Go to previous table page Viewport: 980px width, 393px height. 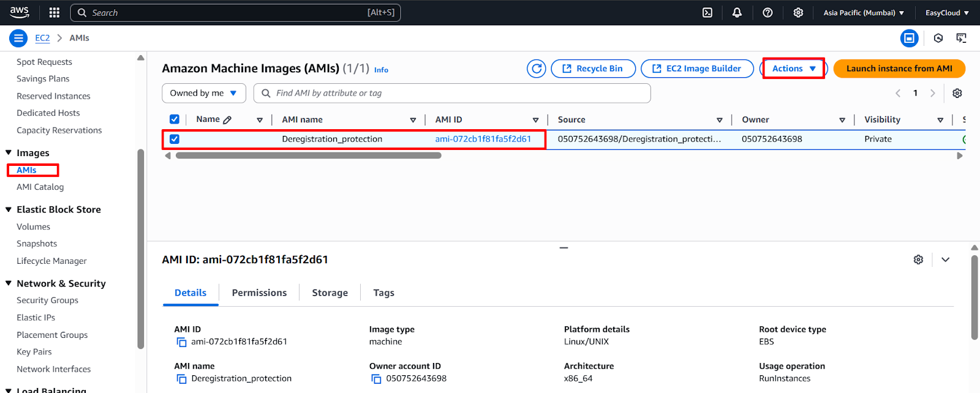pos(898,93)
